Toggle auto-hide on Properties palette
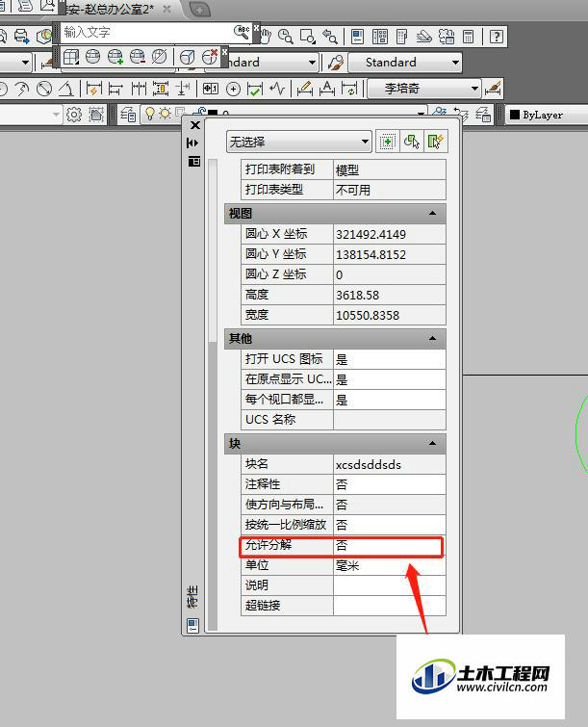The width and height of the screenshot is (588, 727). (x=192, y=143)
